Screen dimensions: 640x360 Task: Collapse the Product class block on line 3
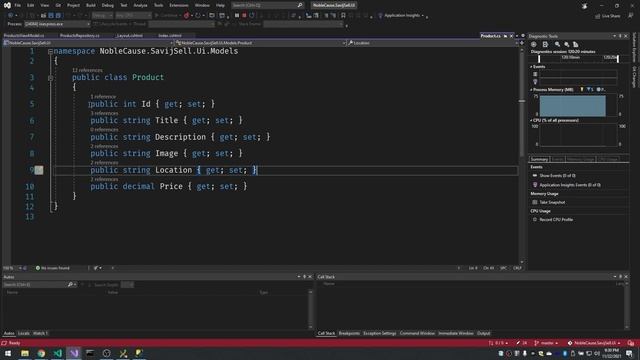[x=50, y=78]
